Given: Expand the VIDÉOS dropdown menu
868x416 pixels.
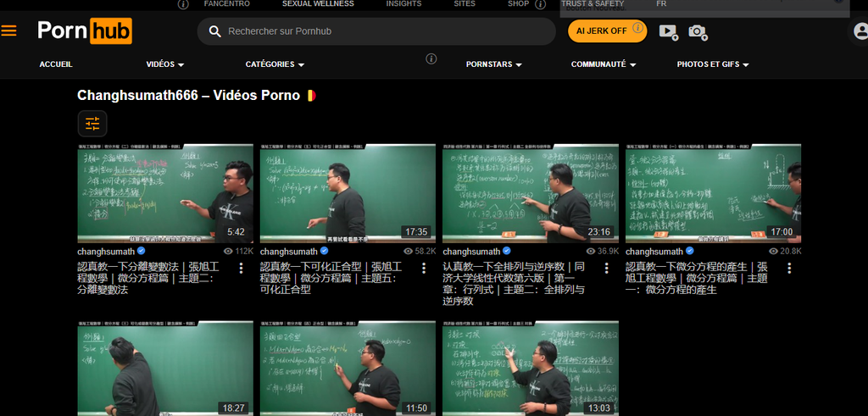Looking at the screenshot, I should [x=165, y=64].
